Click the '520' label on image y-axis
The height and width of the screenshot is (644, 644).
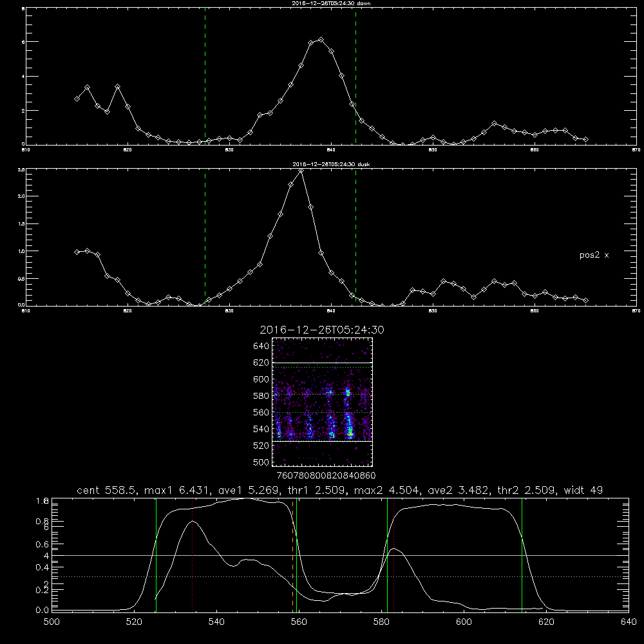click(261, 446)
